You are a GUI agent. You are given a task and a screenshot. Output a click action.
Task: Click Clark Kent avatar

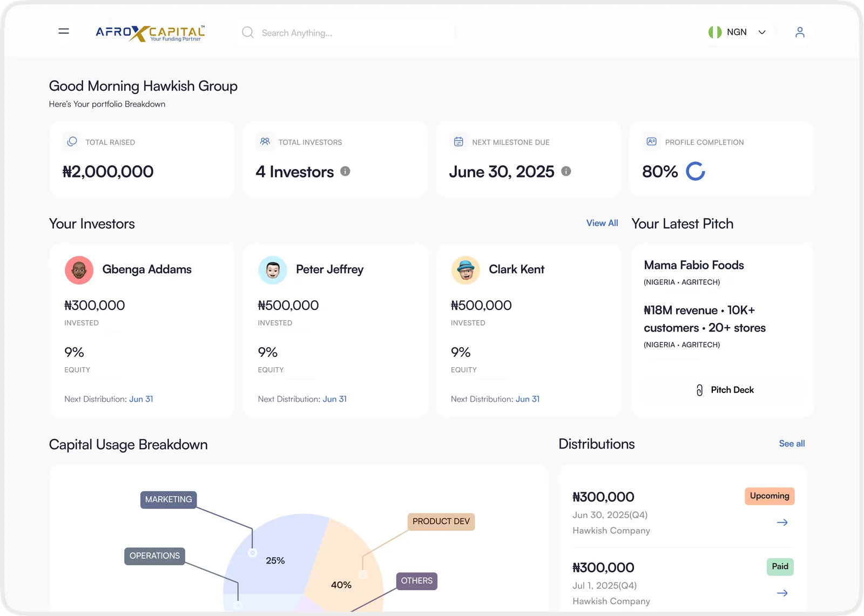pos(465,270)
